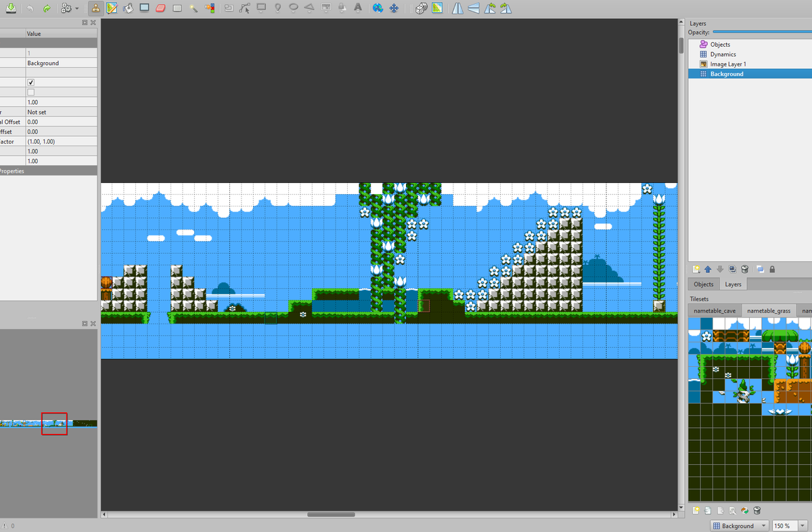Select the Background layer row
This screenshot has width=812, height=532.
click(750, 74)
